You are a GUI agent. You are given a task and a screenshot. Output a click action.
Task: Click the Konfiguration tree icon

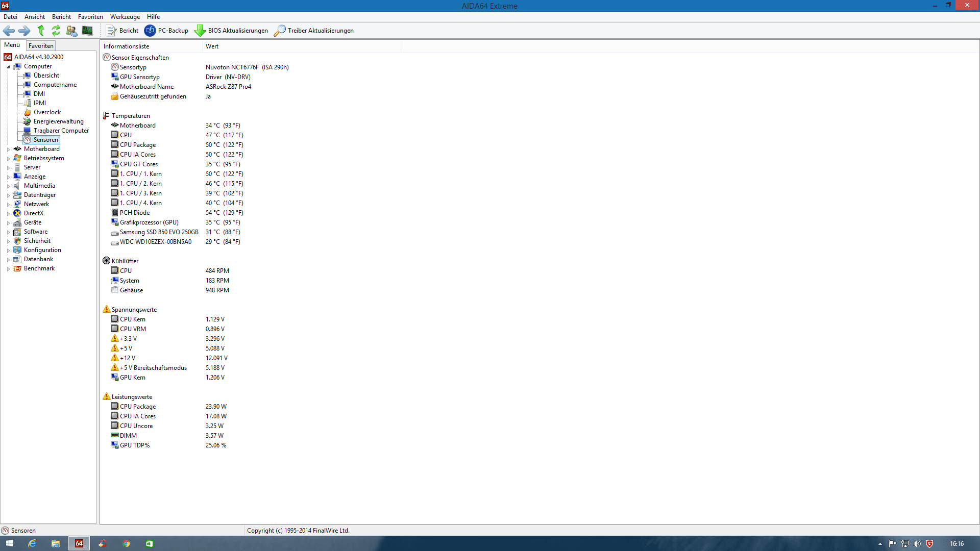click(x=17, y=250)
